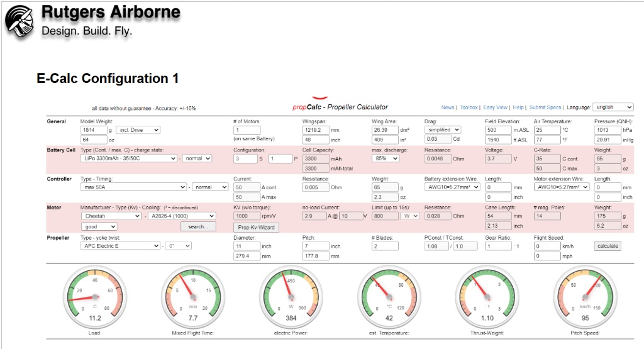
Task: Click the Load gauge dial
Action: pyautogui.click(x=94, y=296)
